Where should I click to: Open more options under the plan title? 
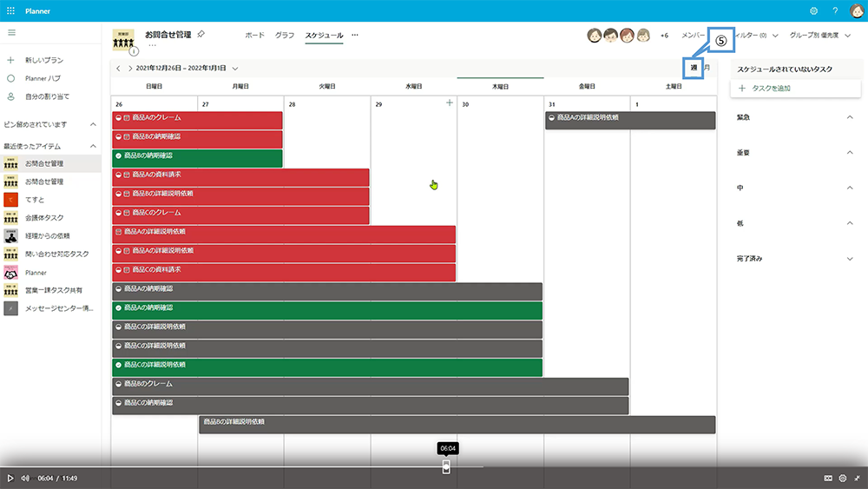pyautogui.click(x=152, y=45)
